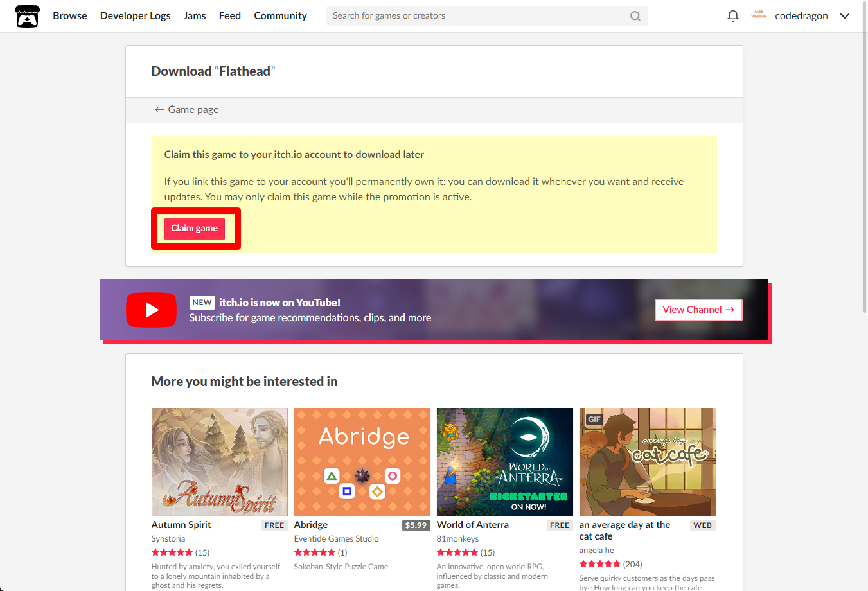Open the Autumn Spirit thumbnail
The width and height of the screenshot is (868, 591).
click(220, 462)
